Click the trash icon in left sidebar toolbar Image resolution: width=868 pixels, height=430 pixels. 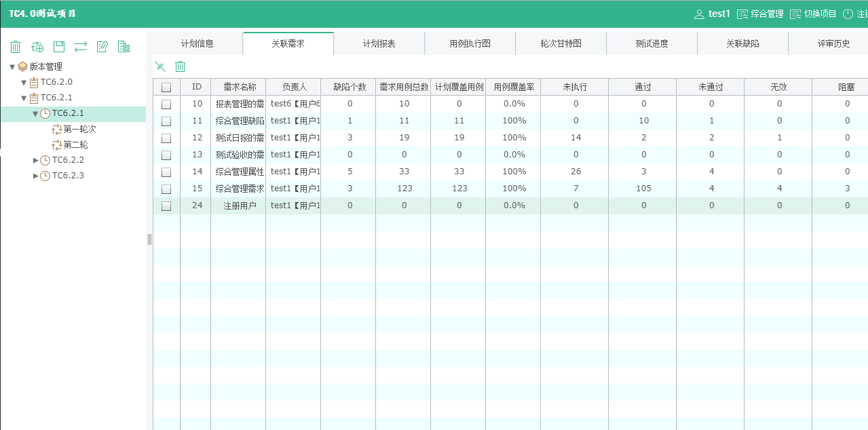pos(16,47)
